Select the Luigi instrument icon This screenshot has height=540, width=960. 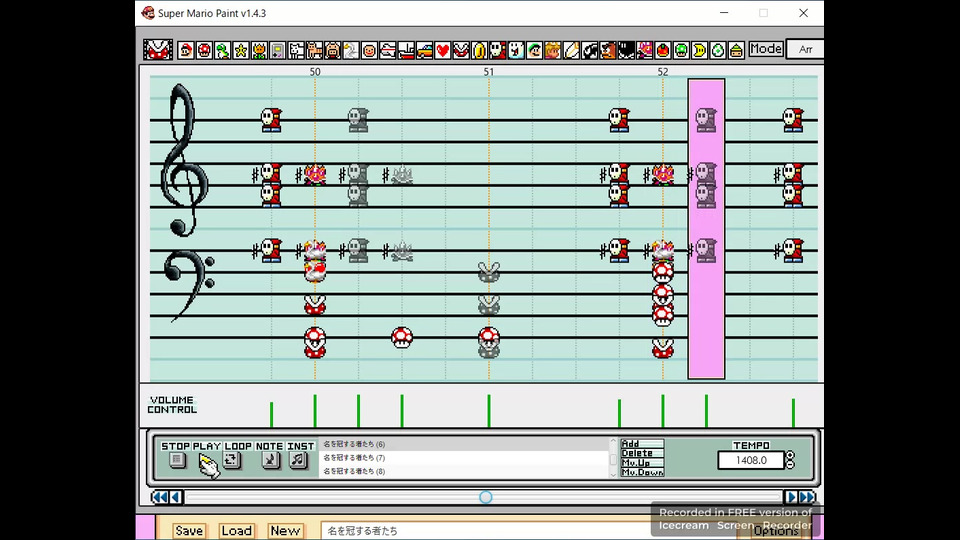pyautogui.click(x=534, y=50)
